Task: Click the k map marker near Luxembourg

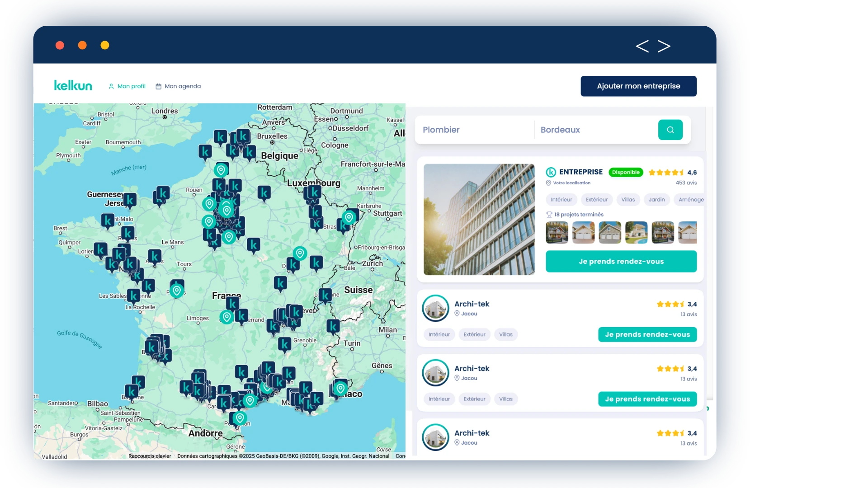Action: tap(314, 192)
